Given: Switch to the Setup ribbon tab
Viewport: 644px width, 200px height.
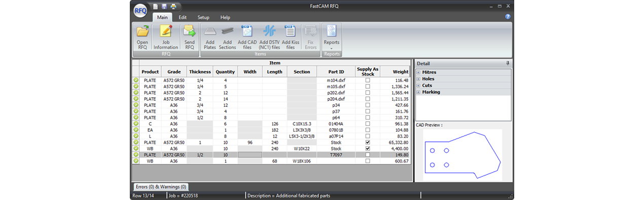Looking at the screenshot, I should [203, 17].
